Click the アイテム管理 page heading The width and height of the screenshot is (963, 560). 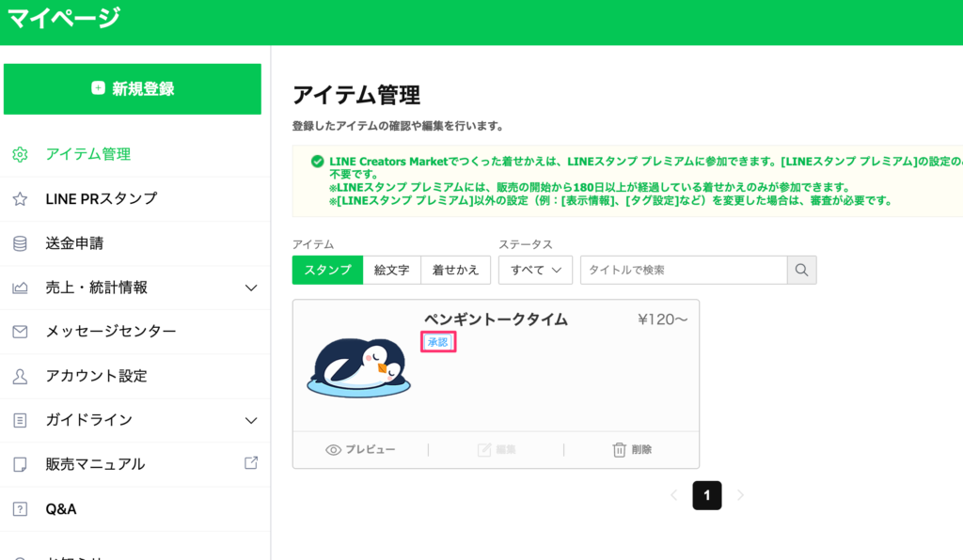(x=356, y=95)
